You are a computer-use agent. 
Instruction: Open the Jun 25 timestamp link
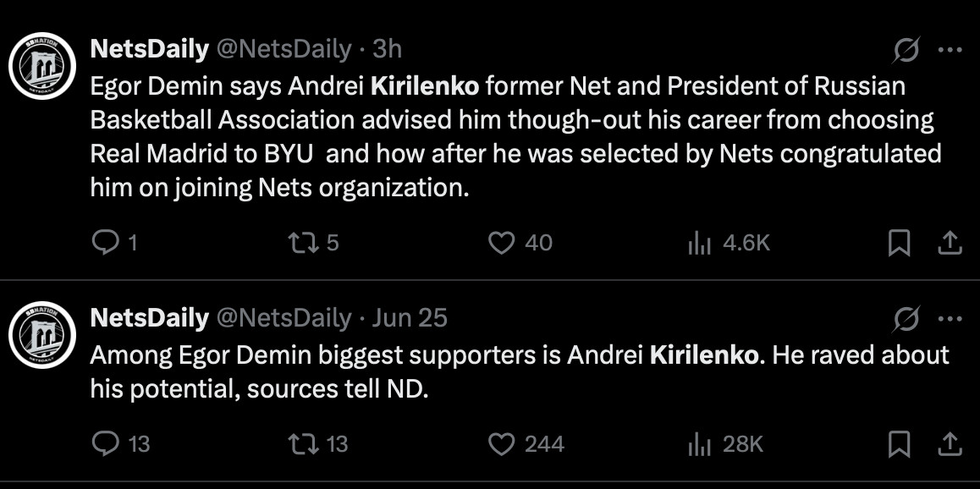point(410,318)
